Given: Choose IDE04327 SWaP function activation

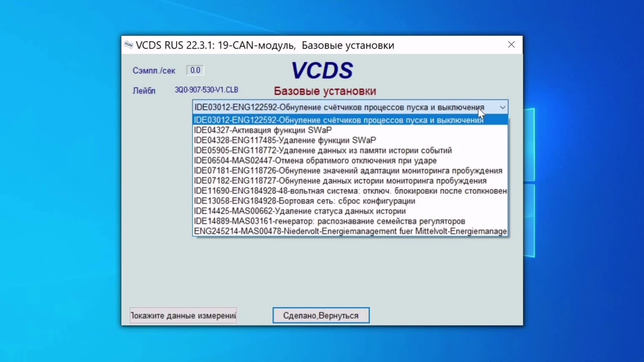Looking at the screenshot, I should point(350,130).
